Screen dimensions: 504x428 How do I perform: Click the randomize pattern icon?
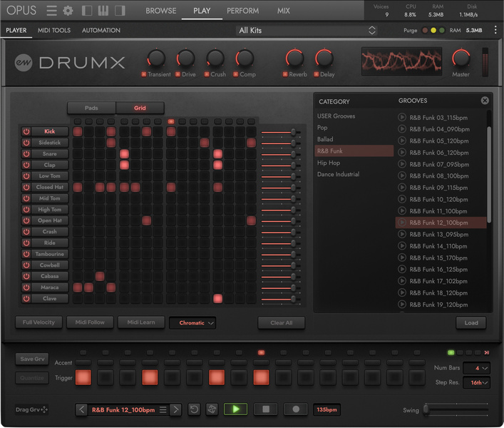(212, 409)
